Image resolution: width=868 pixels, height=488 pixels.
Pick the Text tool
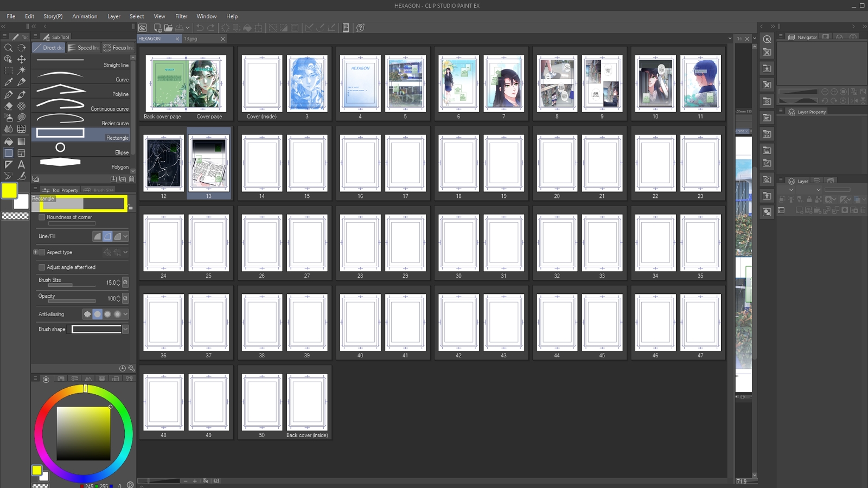click(x=21, y=164)
